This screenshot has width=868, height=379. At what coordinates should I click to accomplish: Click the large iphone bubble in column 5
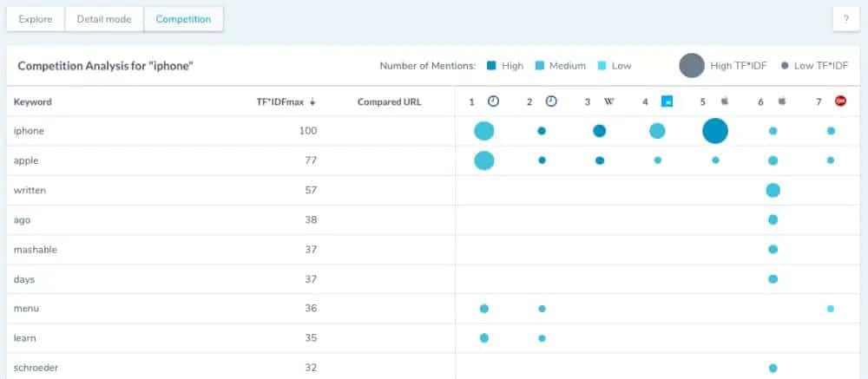pyautogui.click(x=715, y=131)
